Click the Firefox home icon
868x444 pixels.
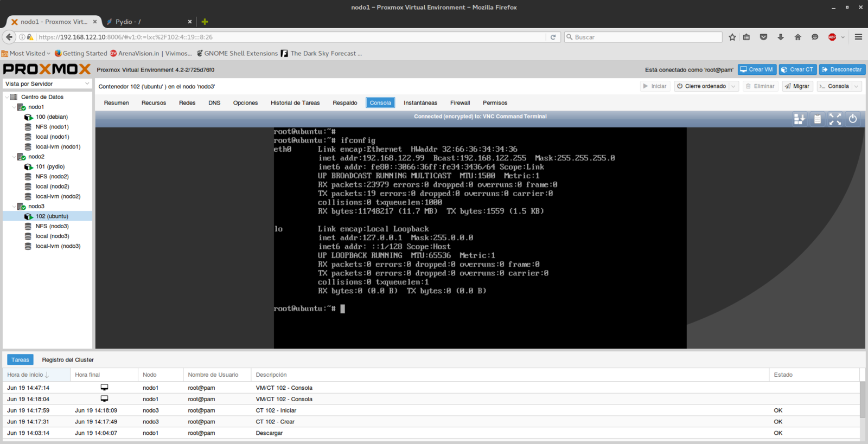(797, 37)
